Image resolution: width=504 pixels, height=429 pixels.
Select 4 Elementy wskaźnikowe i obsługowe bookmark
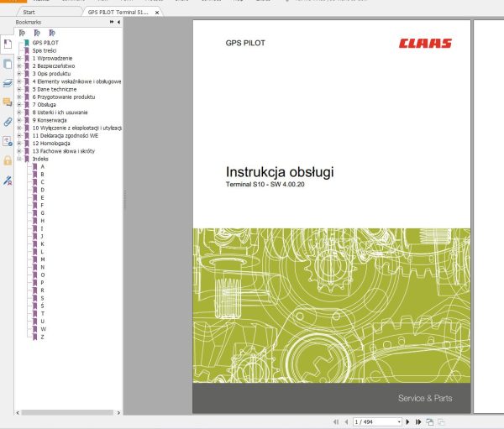click(x=76, y=81)
